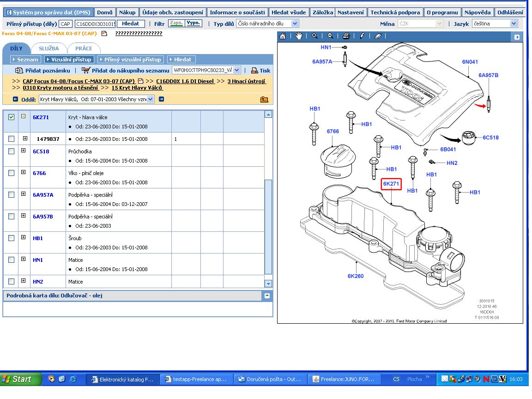Viewport: 532px width, 399px height.
Task: Click the Hledat button beside part input
Action: 130,24
